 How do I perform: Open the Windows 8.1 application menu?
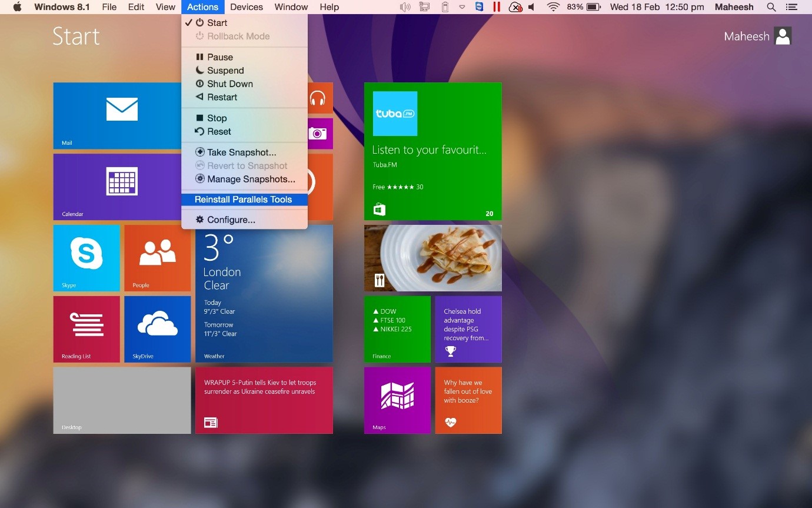pyautogui.click(x=62, y=7)
